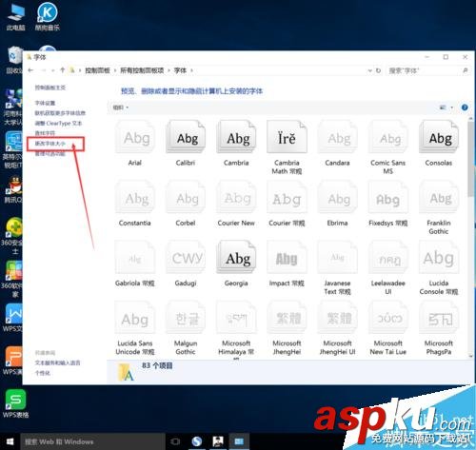Screen dimensions: 476x450
Task: Open the blue help question-mark button
Action: tap(465, 108)
